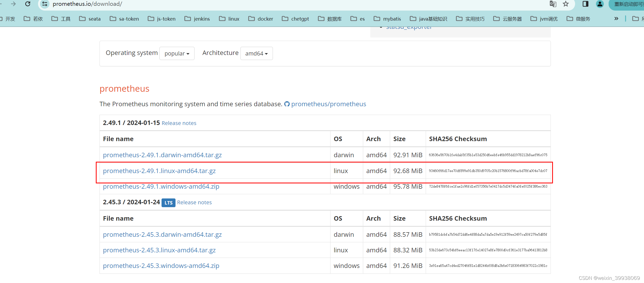Image resolution: width=644 pixels, height=283 pixels.
Task: Click the forward navigation arrow
Action: [13, 4]
